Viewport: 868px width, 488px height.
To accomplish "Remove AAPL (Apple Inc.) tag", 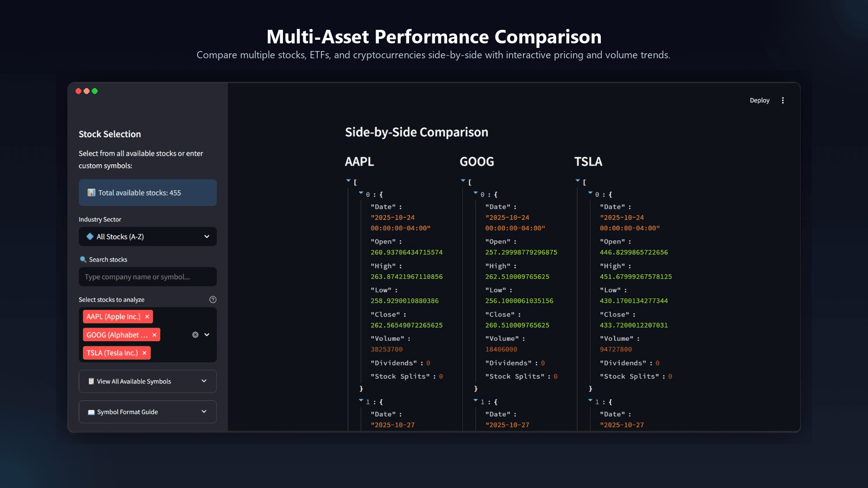I will (x=147, y=317).
